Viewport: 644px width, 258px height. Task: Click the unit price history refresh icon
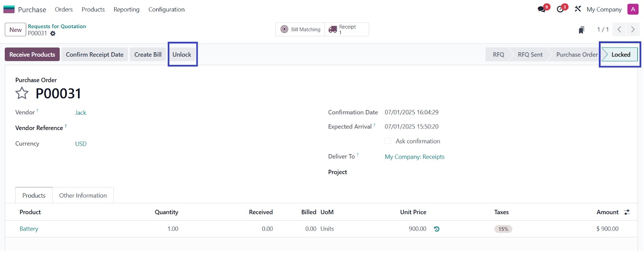coord(437,229)
